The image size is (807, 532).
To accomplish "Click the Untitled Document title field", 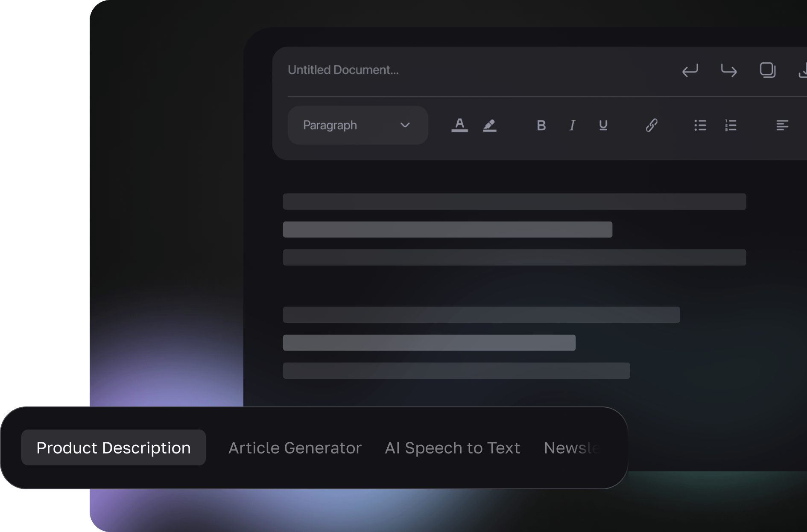I will (343, 70).
